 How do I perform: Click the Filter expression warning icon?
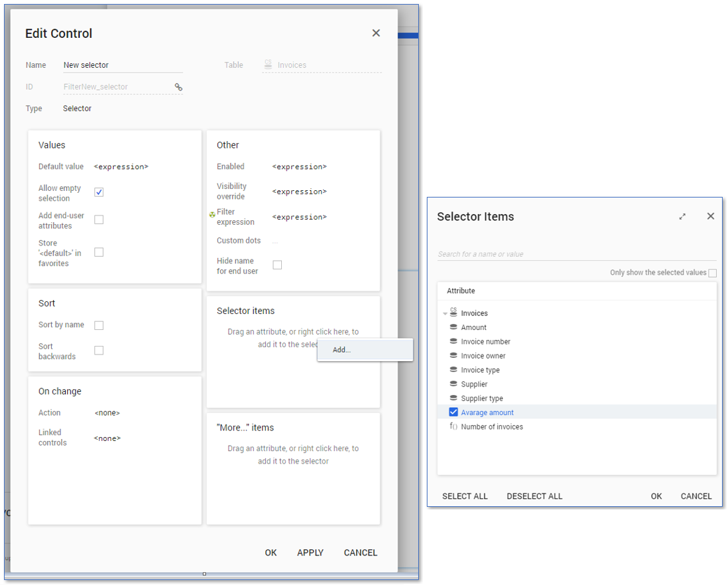click(212, 215)
